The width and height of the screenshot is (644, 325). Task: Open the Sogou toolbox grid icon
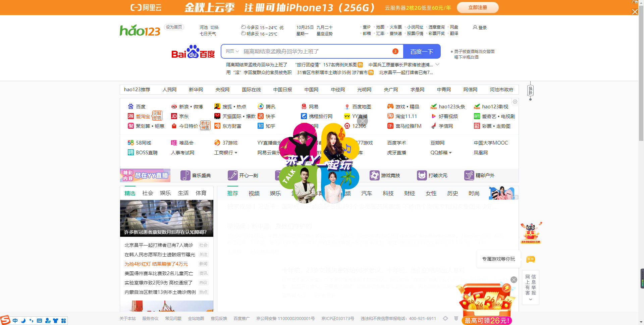63,321
